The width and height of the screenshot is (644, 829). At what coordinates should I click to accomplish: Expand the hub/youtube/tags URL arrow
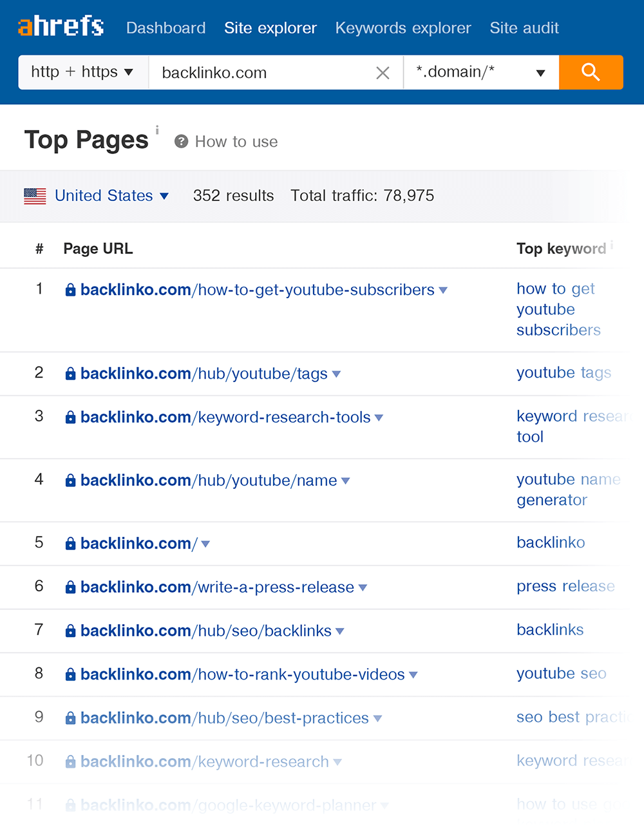point(336,374)
